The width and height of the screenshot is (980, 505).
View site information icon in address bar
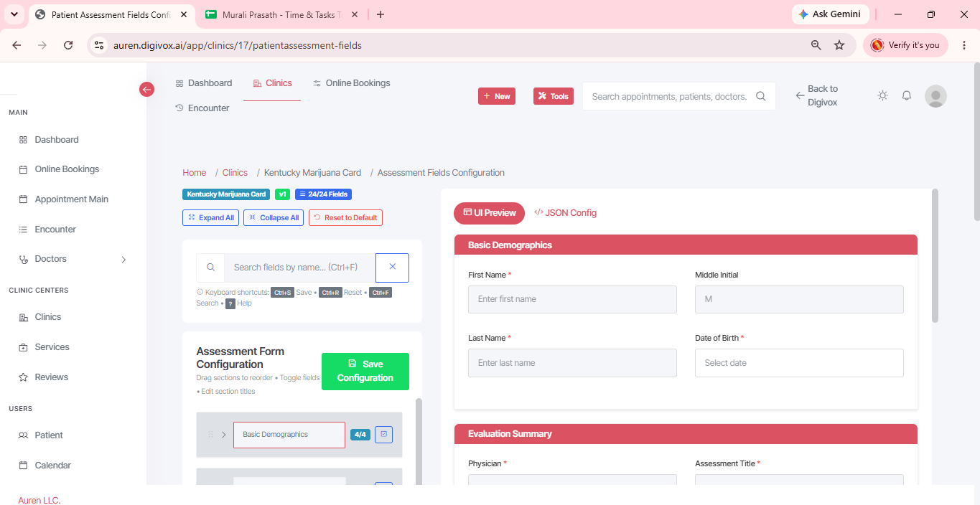point(99,45)
